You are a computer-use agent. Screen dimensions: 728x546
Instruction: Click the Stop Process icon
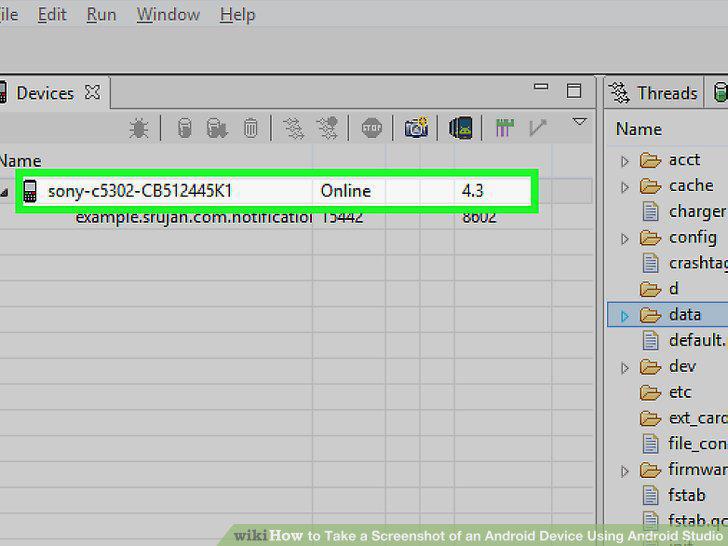point(371,128)
